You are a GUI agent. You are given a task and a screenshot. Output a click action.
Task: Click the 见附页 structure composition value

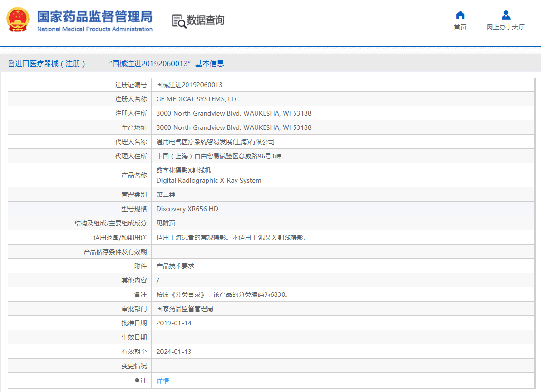pos(166,223)
